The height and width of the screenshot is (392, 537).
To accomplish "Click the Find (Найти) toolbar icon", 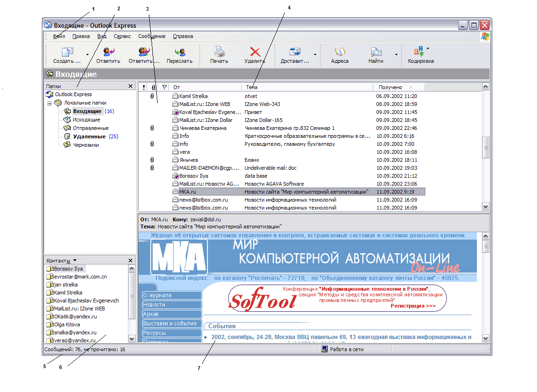I will point(376,52).
